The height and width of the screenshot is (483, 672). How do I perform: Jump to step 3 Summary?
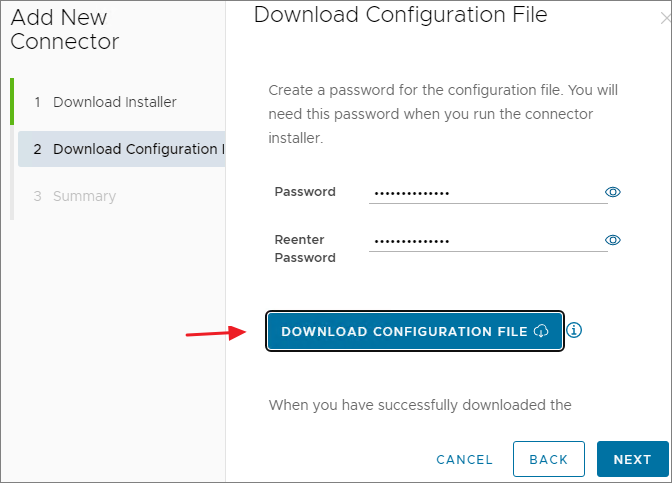pyautogui.click(x=84, y=196)
